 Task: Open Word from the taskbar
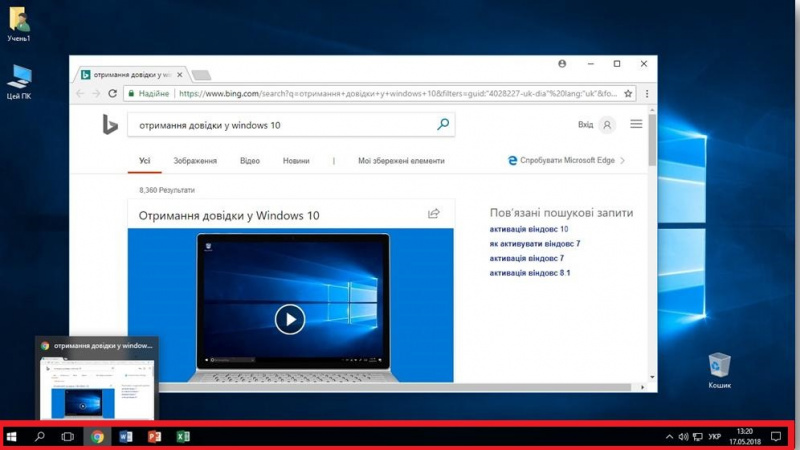click(126, 437)
